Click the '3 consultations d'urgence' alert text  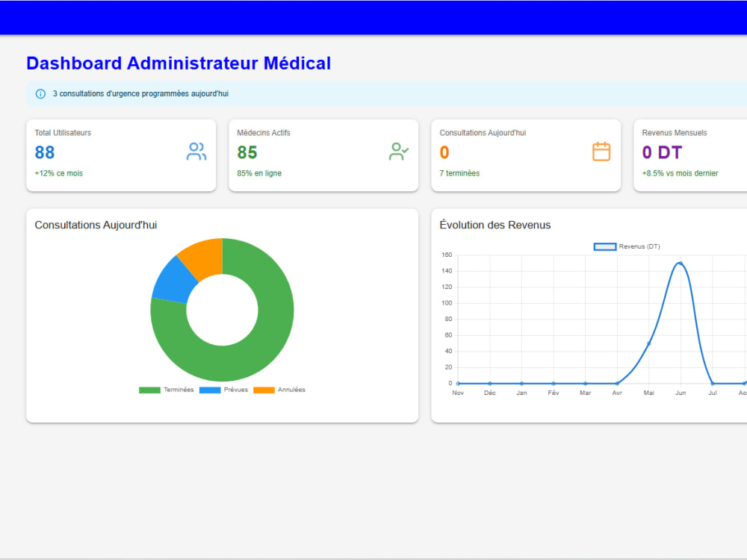coord(140,94)
